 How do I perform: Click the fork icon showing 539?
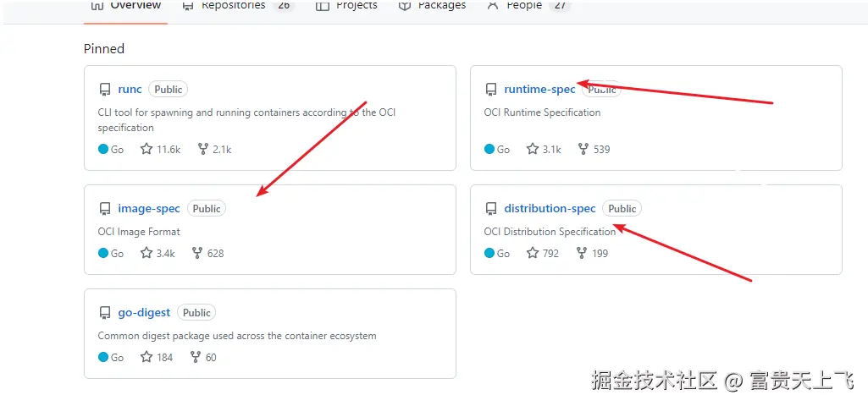click(x=583, y=149)
